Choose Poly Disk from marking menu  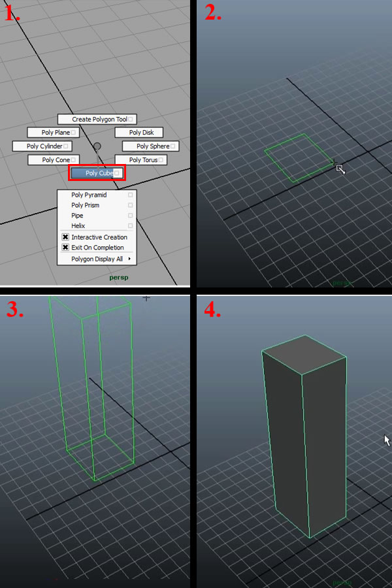coord(141,133)
